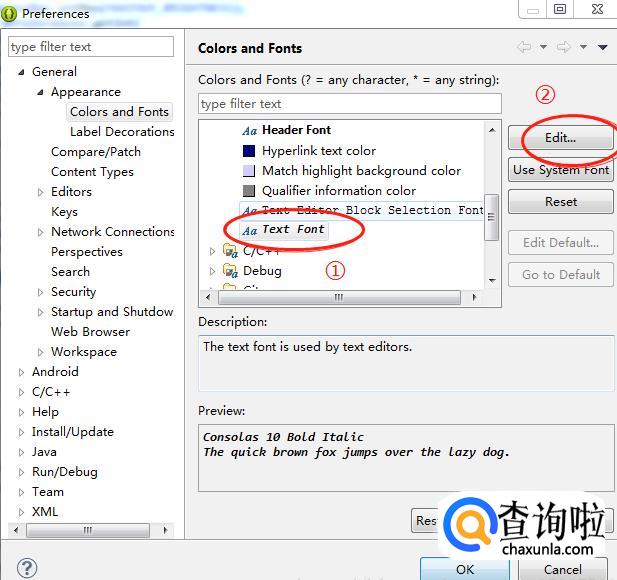
Task: Click the sidebar type filter text field
Action: 91,47
